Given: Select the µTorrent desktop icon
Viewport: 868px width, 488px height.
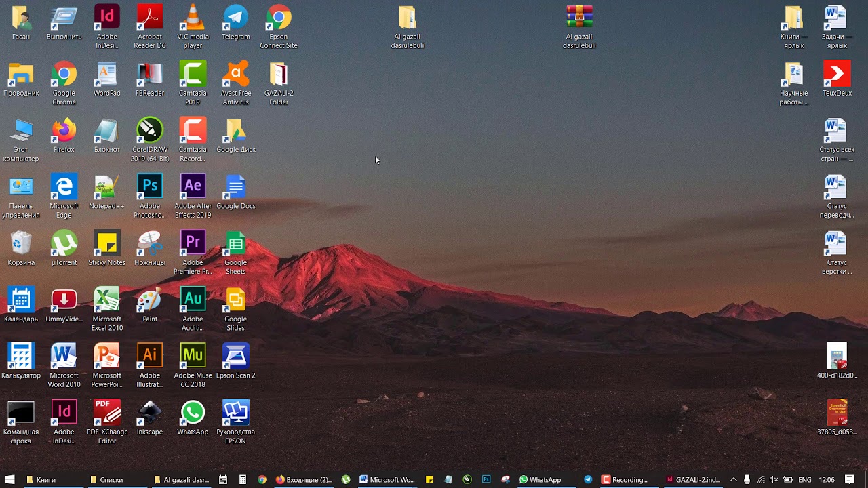Looking at the screenshot, I should (64, 249).
